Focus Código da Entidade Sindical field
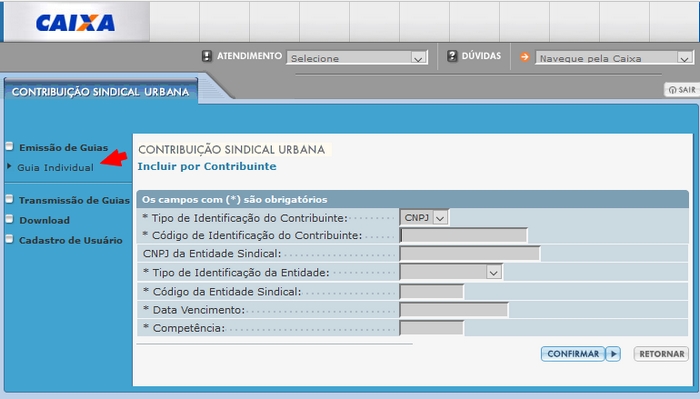This screenshot has height=399, width=700. (432, 291)
